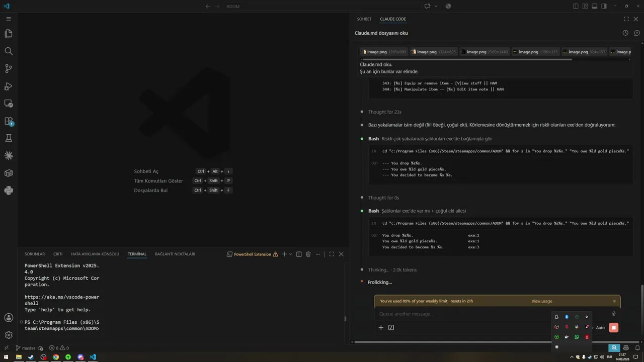Open problems count in status bar

tap(59, 348)
